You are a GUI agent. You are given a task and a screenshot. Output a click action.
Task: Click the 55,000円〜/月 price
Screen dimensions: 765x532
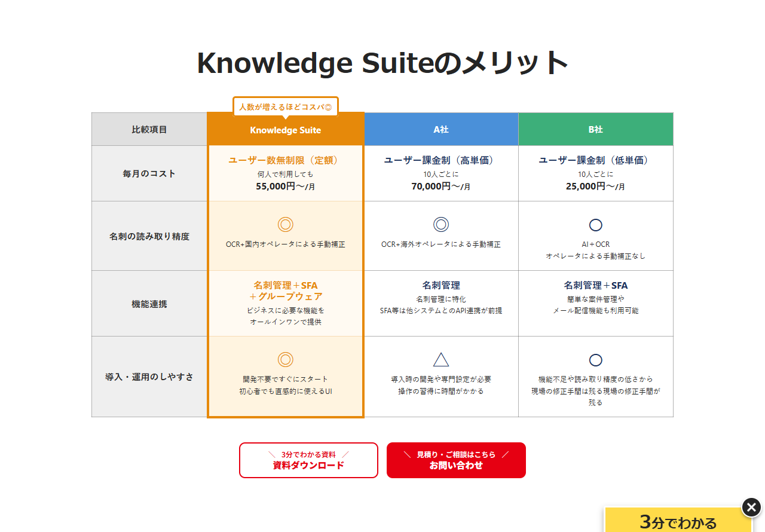click(x=286, y=186)
